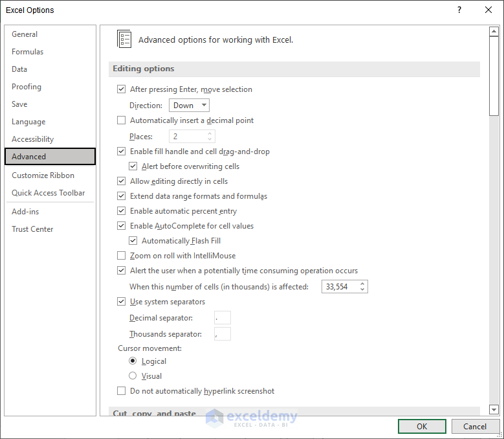Toggle Alert for time consuming operation

(121, 271)
